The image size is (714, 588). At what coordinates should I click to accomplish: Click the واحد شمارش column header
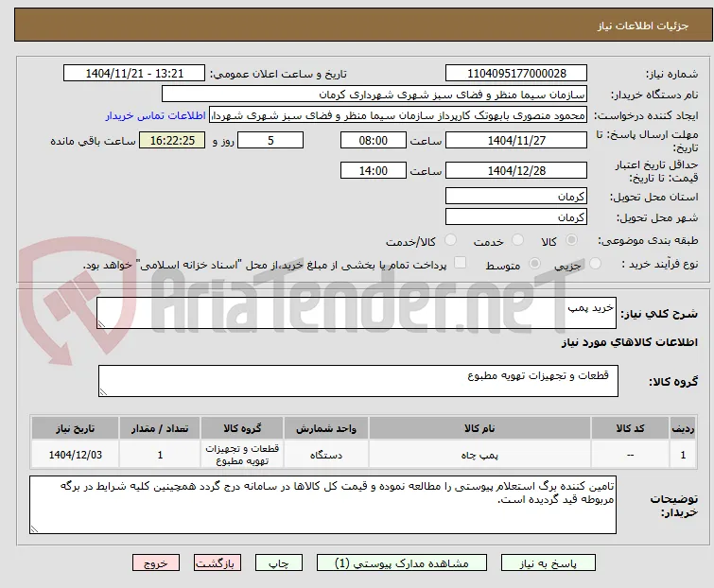click(326, 428)
